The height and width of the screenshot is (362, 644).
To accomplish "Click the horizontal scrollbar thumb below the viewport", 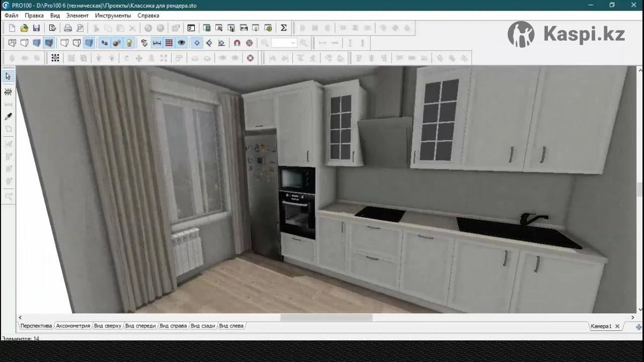I will point(326,317).
